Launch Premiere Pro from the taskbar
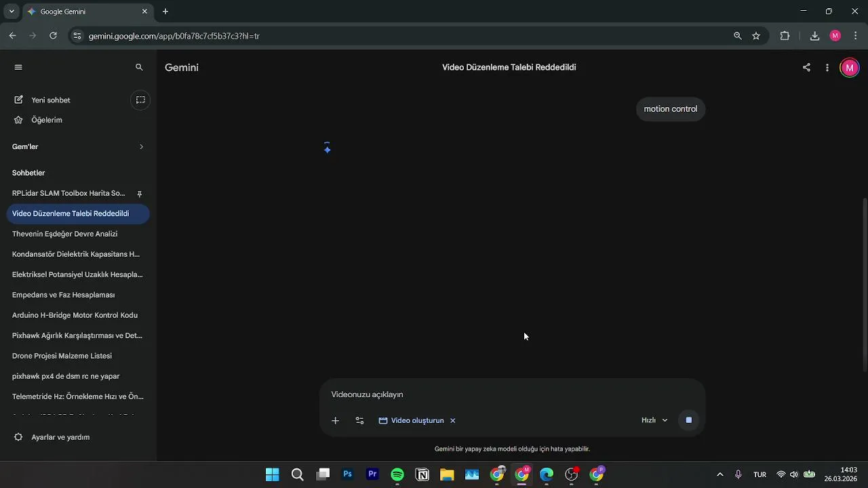 point(372,474)
